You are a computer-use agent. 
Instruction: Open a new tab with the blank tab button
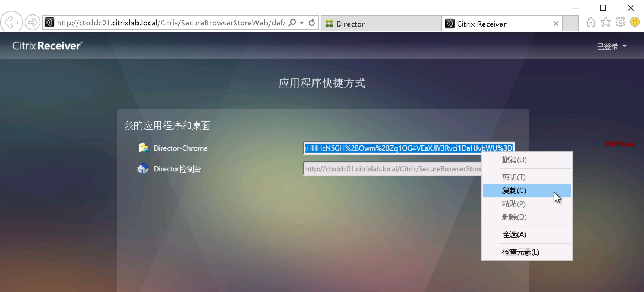coord(570,24)
